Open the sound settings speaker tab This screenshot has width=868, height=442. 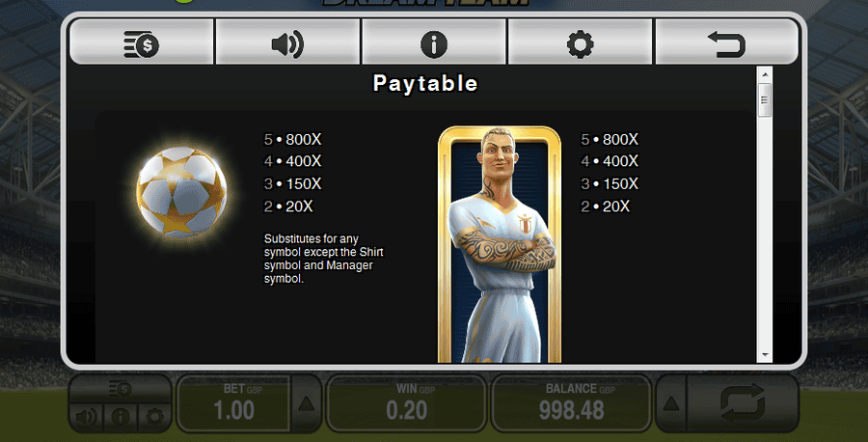pos(287,43)
